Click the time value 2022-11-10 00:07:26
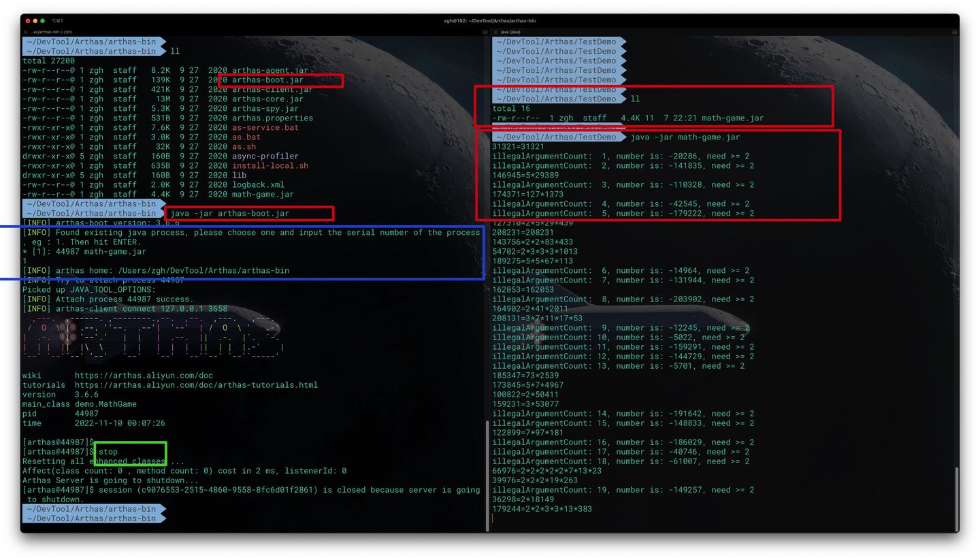 tap(120, 423)
